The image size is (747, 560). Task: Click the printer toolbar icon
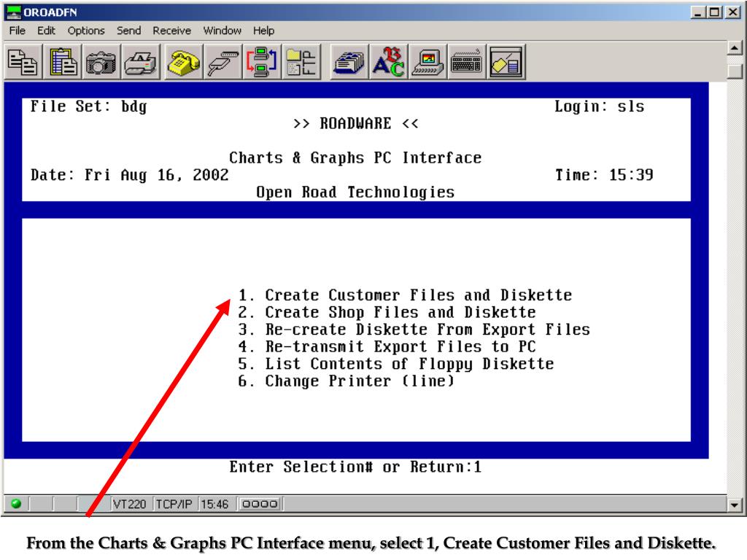click(x=140, y=62)
